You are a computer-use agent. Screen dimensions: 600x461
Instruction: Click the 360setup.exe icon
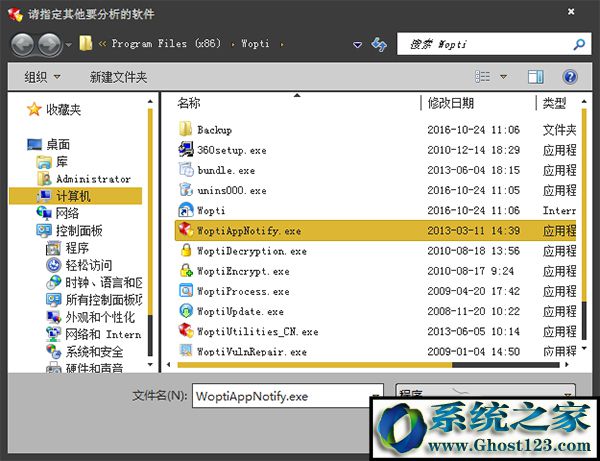186,149
